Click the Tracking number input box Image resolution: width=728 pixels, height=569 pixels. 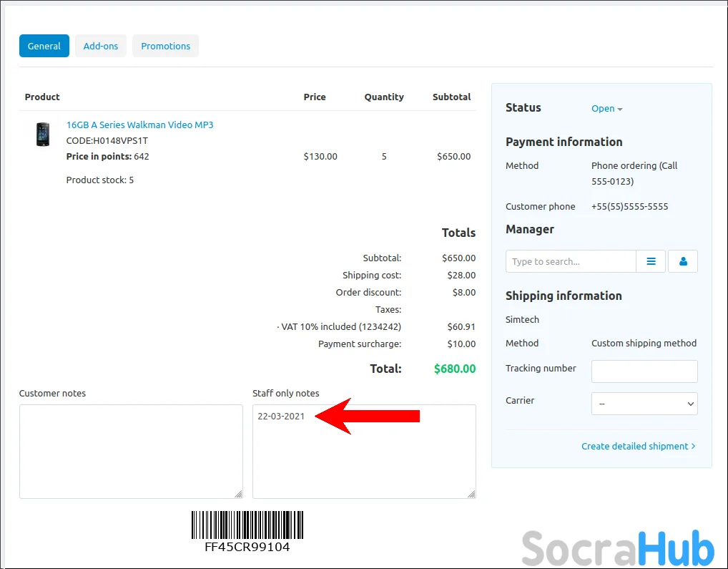pos(644,371)
